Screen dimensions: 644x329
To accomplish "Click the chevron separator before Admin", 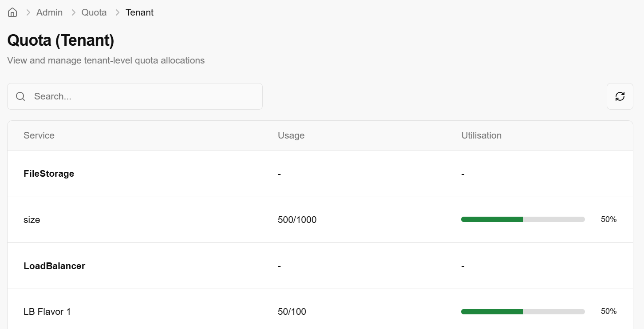I will 28,12.
